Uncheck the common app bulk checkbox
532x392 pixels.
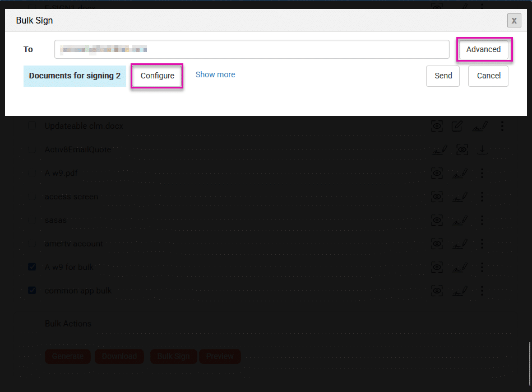32,291
